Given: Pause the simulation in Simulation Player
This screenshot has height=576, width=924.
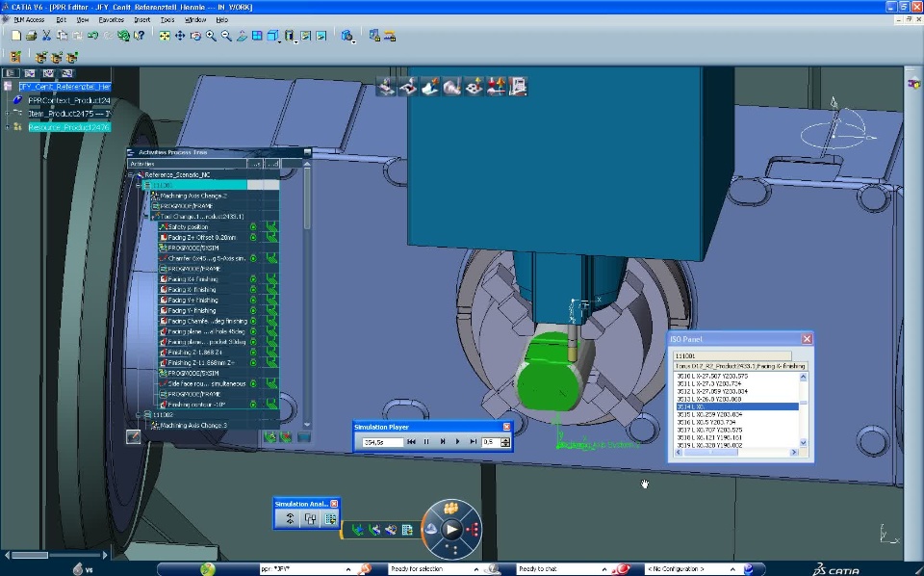Looking at the screenshot, I should pyautogui.click(x=426, y=441).
